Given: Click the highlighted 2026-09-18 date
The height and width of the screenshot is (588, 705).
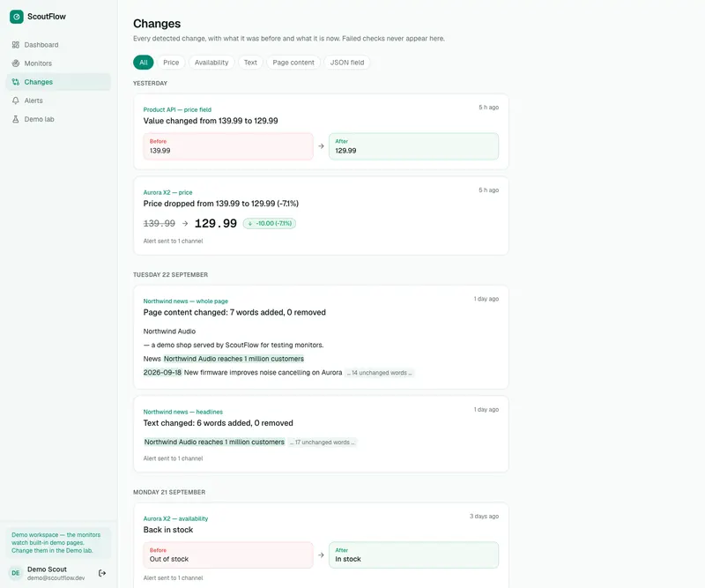Looking at the screenshot, I should tap(162, 373).
